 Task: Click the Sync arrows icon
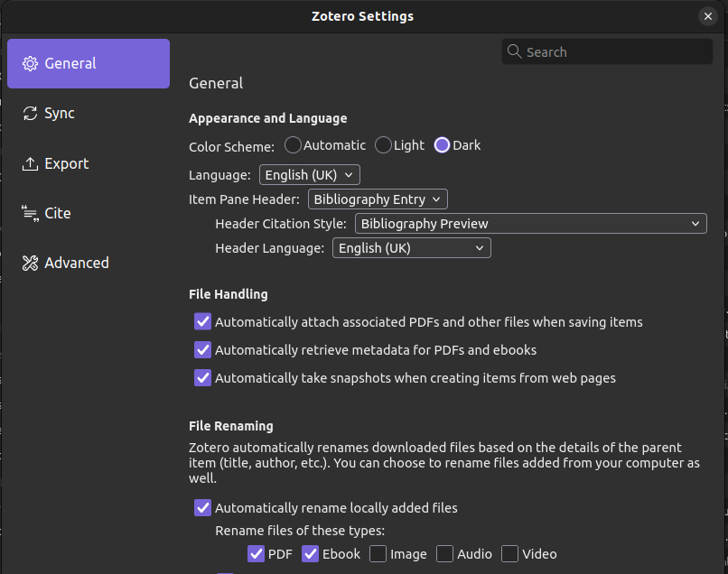(x=31, y=114)
